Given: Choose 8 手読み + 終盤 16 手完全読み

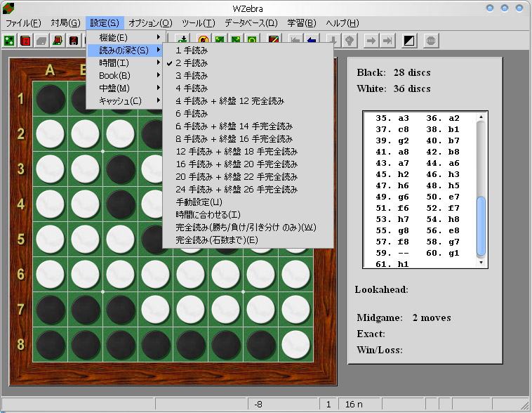Looking at the screenshot, I should 248,138.
